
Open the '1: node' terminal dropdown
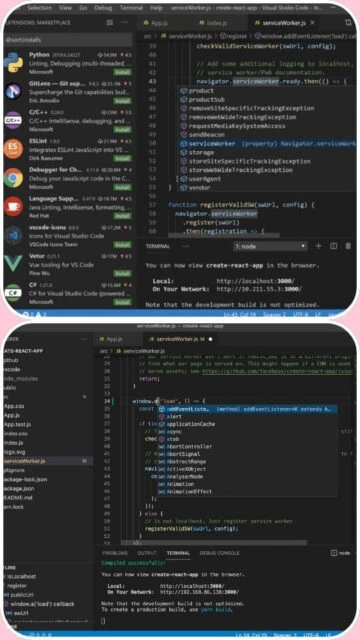[x=270, y=246]
